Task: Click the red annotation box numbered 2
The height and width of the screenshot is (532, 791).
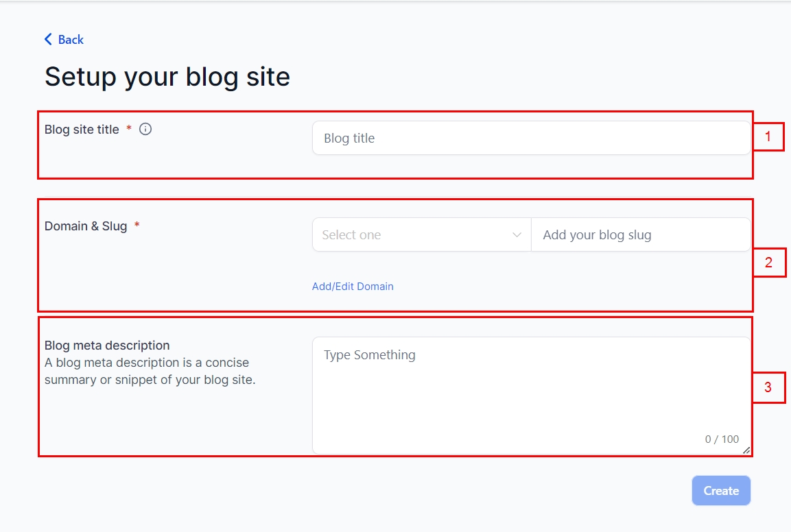Action: tap(768, 263)
